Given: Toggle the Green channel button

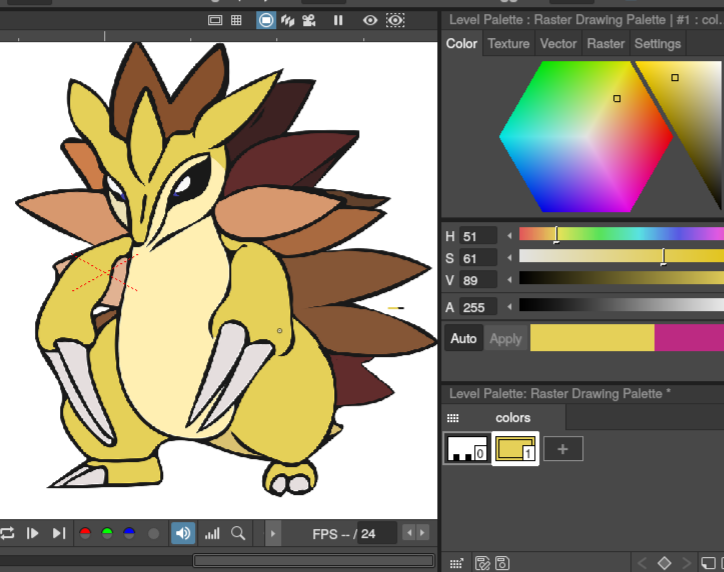Looking at the screenshot, I should pos(107,533).
